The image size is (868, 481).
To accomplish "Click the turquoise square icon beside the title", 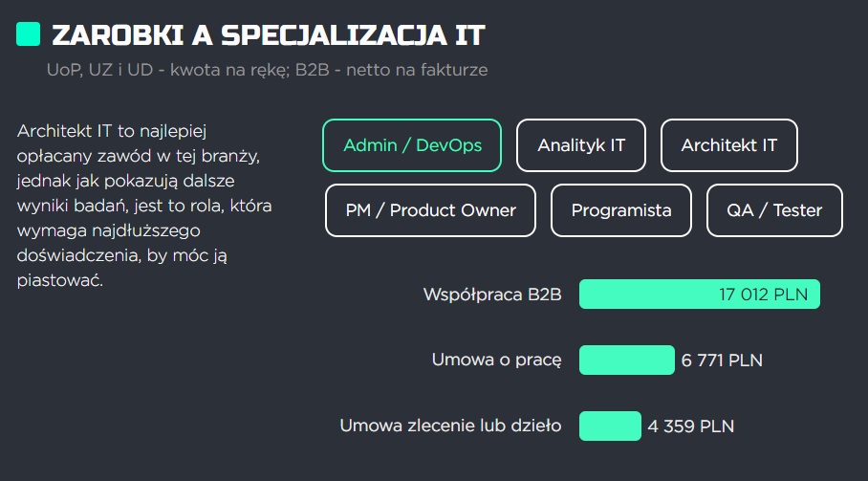I will pos(29,33).
